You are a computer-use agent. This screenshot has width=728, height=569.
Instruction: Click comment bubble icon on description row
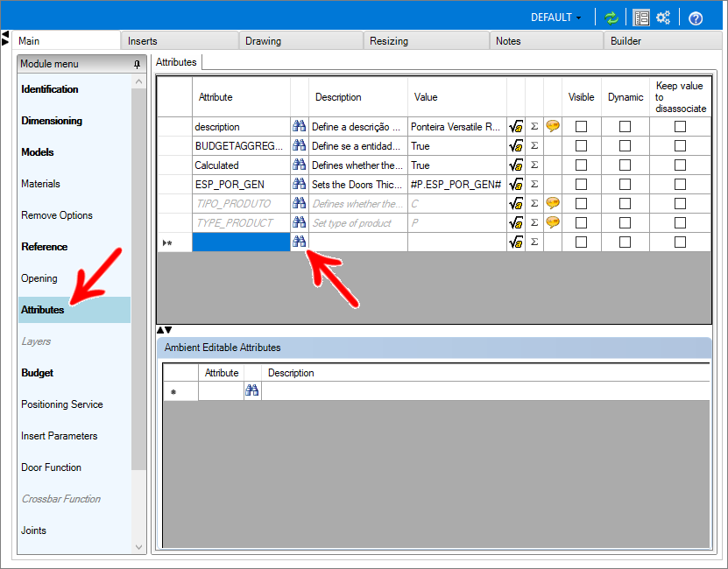(553, 126)
